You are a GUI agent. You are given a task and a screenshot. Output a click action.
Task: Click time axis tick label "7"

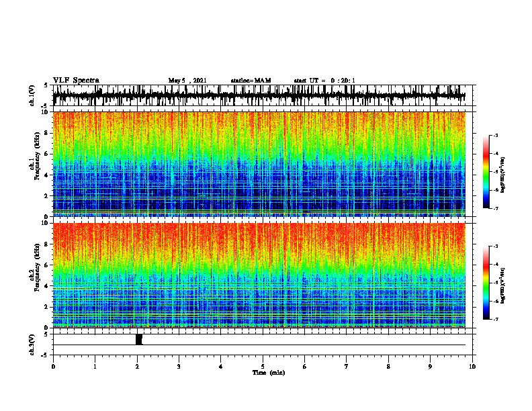point(347,367)
